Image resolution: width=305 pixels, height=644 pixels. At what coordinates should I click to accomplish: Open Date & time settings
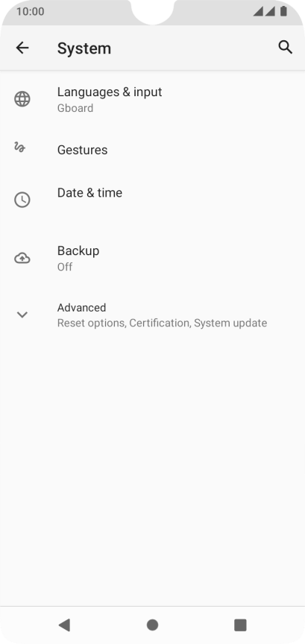(x=152, y=200)
